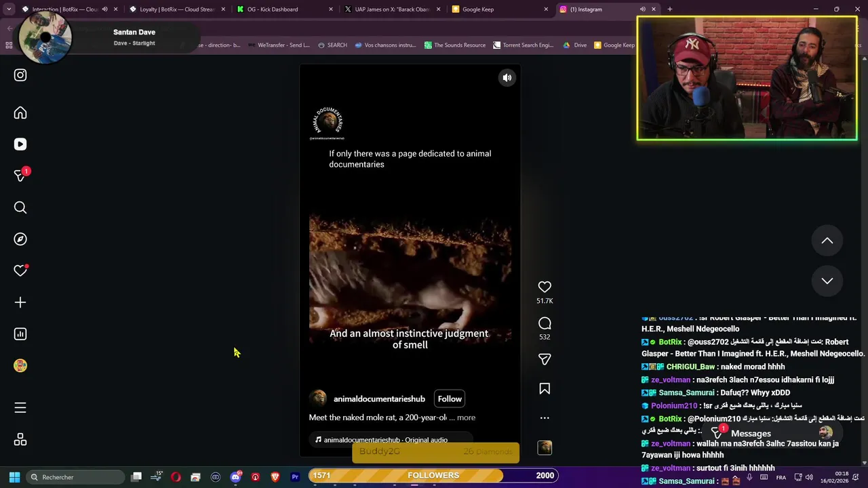The height and width of the screenshot is (488, 868).
Task: Click the reel video frame of the mole rat
Action: 410,279
